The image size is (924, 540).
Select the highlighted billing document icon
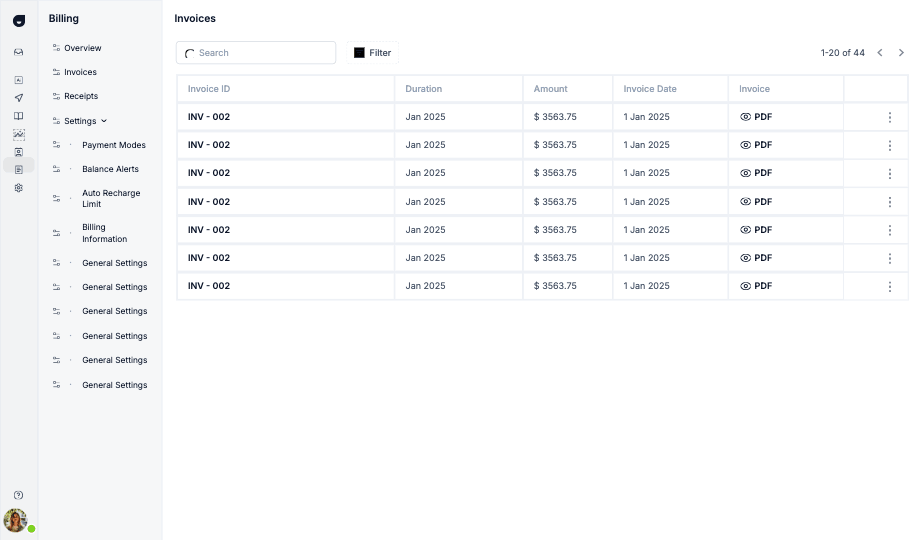[19, 170]
